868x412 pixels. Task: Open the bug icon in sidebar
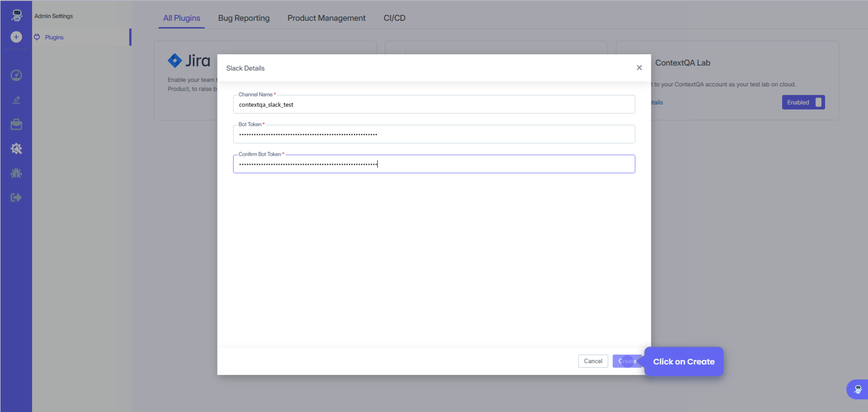[16, 173]
